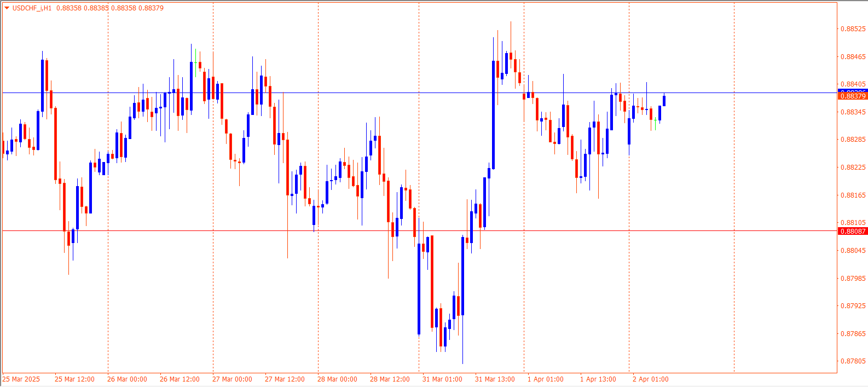Click the 0.88045 price axis label
Screen dimensions: 868x387
[853, 251]
